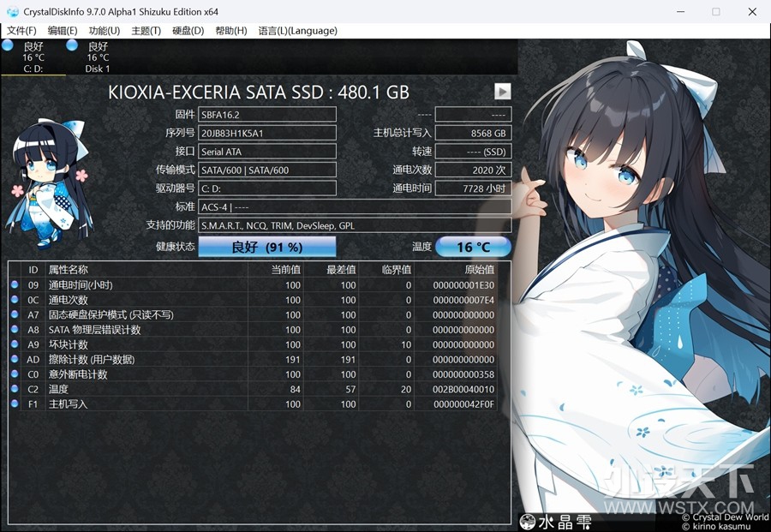The width and height of the screenshot is (771, 532).
Task: Open the 主题(T) theme menu
Action: click(x=146, y=31)
